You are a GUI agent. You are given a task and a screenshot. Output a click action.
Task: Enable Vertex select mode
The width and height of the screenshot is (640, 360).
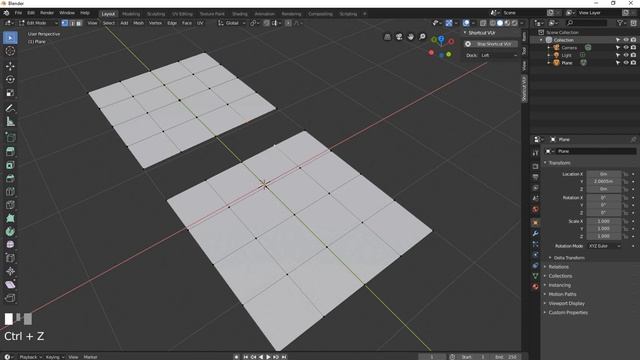click(64, 23)
